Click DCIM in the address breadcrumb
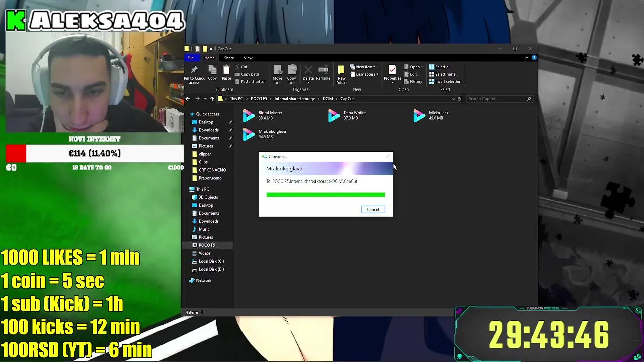This screenshot has height=362, width=644. (328, 99)
